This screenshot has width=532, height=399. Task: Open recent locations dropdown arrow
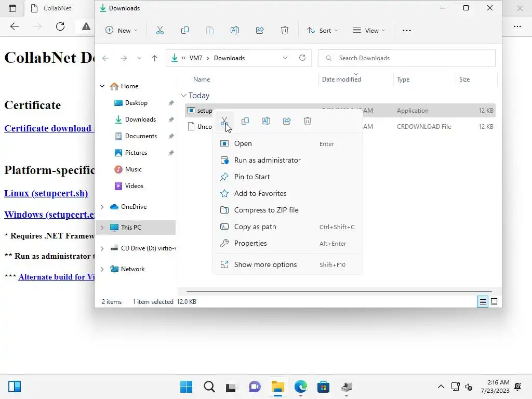point(139,58)
